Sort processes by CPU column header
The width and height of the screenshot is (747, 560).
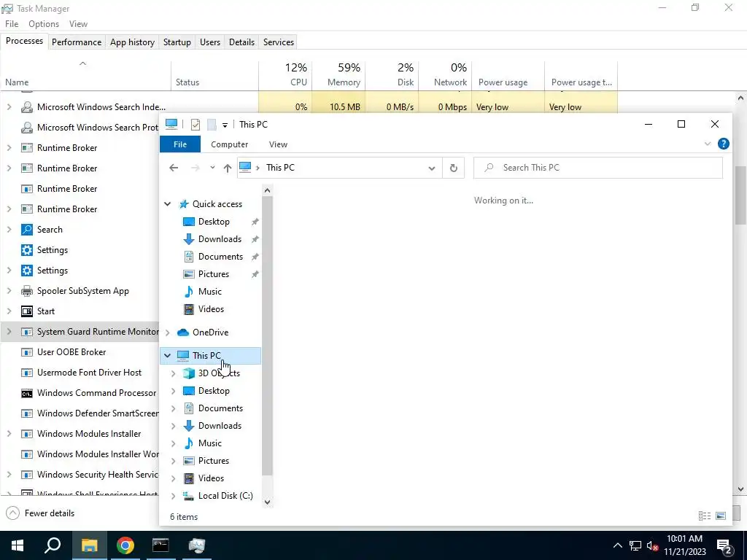tap(285, 75)
